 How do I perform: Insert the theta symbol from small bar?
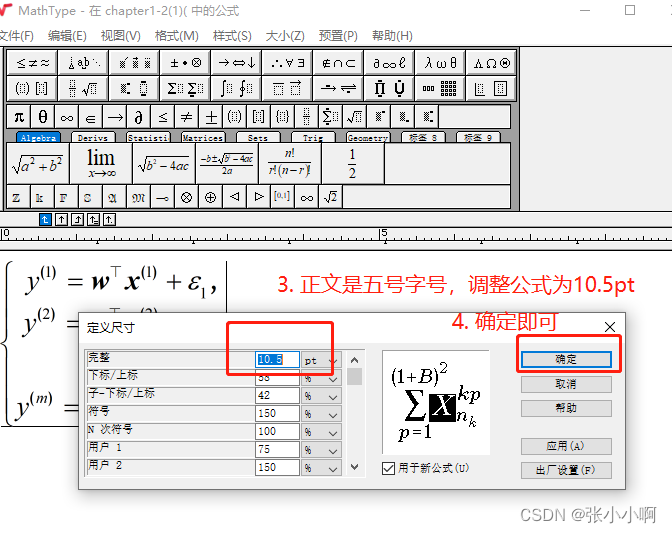tap(43, 117)
